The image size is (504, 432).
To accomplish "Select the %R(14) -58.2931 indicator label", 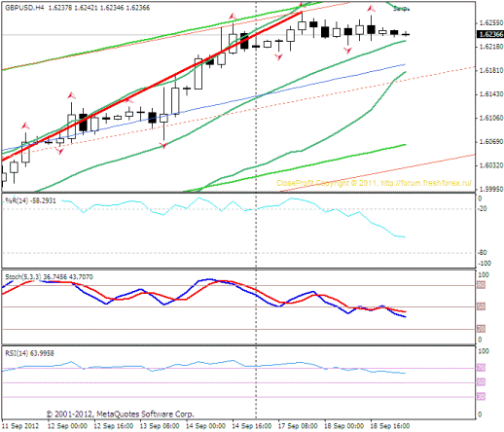I will click(x=30, y=200).
